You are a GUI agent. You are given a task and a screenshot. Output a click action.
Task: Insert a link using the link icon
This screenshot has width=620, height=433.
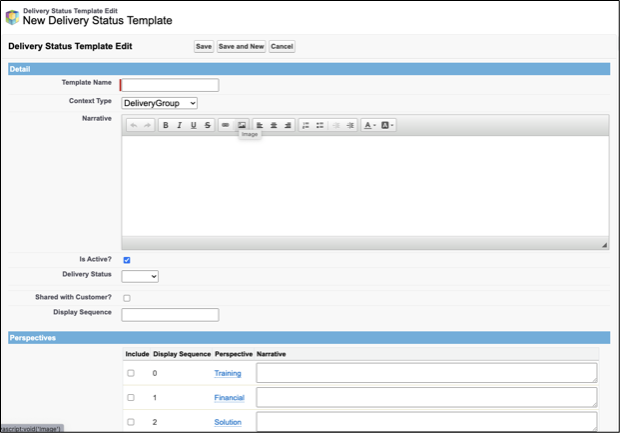(x=225, y=125)
